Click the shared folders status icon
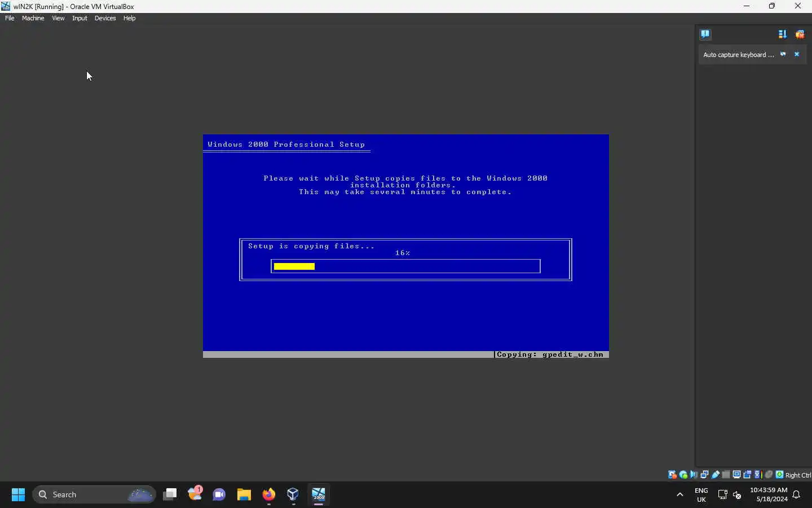This screenshot has height=508, width=812. (x=726, y=475)
